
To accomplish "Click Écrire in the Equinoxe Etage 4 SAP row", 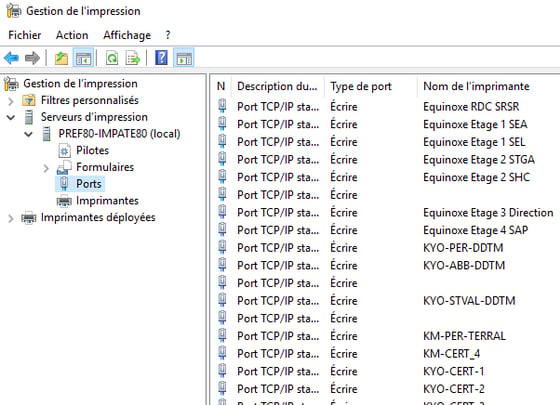I will (x=344, y=230).
